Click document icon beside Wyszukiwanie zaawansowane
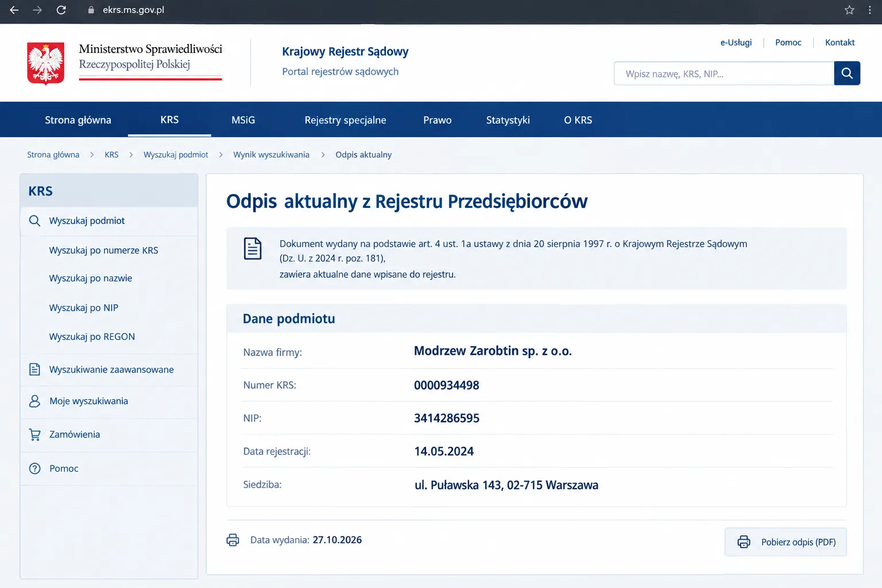Screen dimensions: 882x588 pos(34,369)
